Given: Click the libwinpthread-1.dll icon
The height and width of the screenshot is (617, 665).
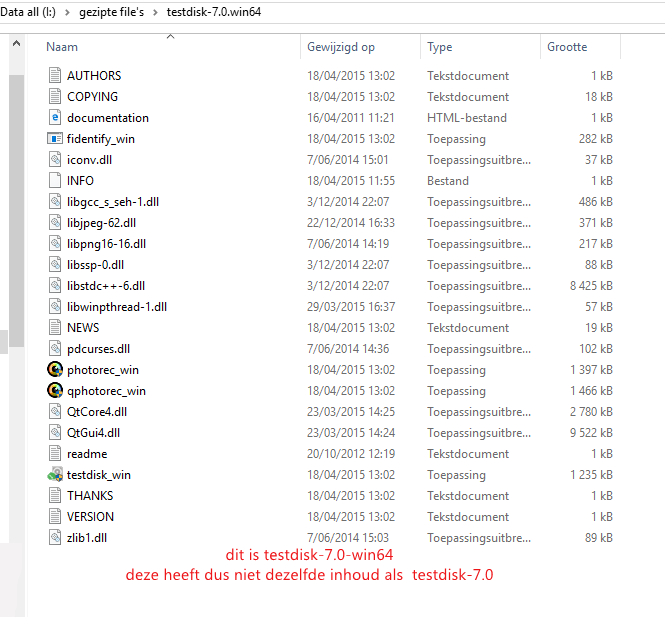Looking at the screenshot, I should (55, 307).
